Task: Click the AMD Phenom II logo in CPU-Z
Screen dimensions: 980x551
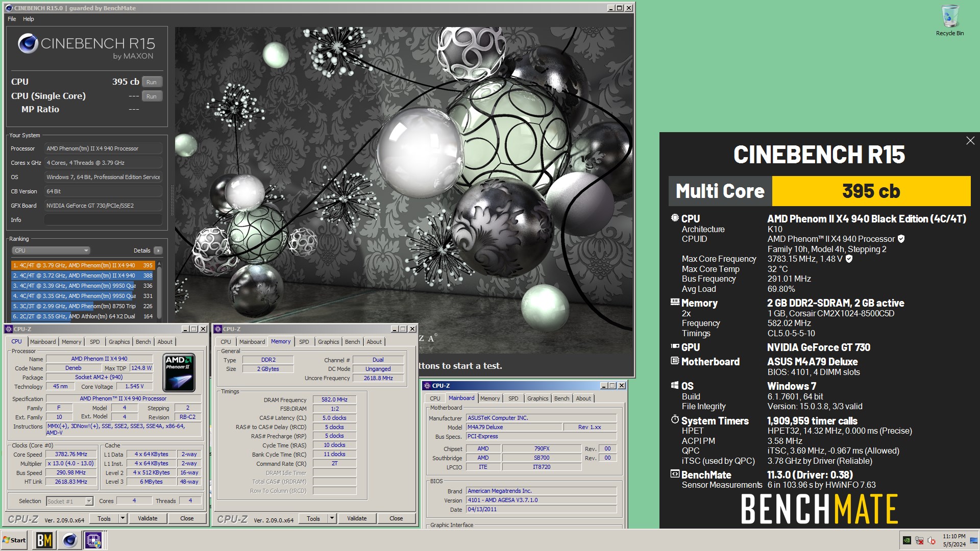Action: pos(179,373)
